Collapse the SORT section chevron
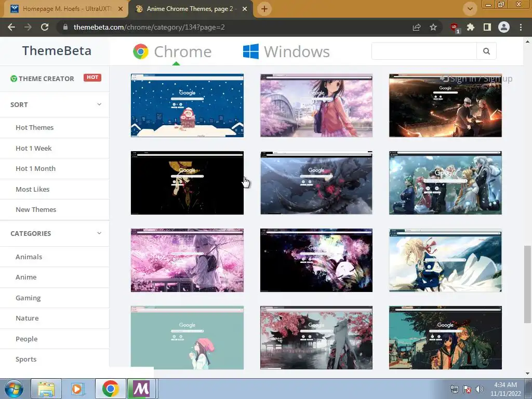The image size is (532, 399). coord(99,104)
